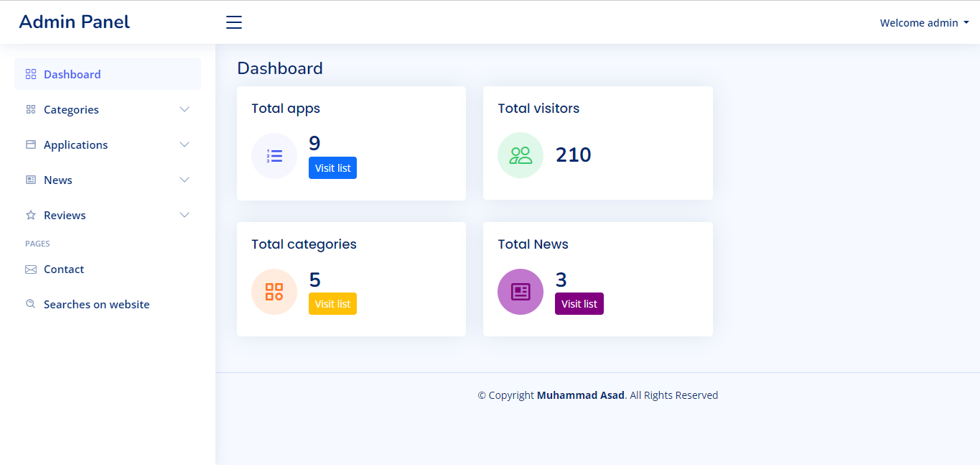Screen dimensions: 980x465
Task: Click the grid icon beside Dashboard
Action: coord(31,74)
